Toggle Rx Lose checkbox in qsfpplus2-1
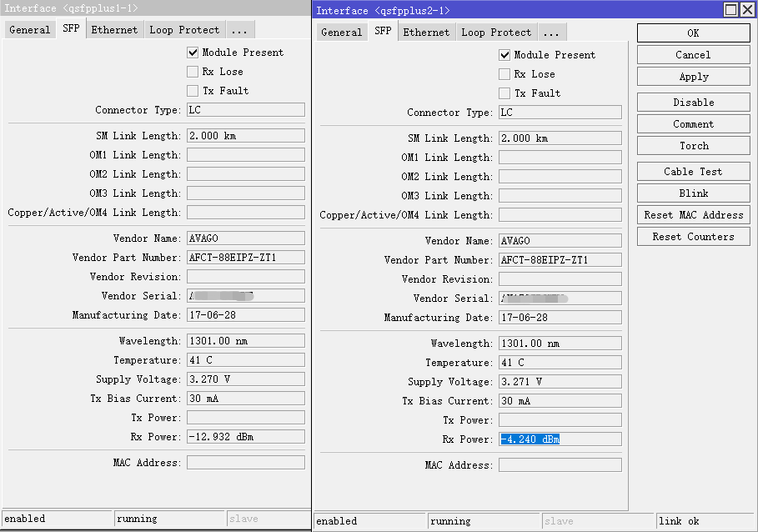The image size is (758, 532). (504, 74)
